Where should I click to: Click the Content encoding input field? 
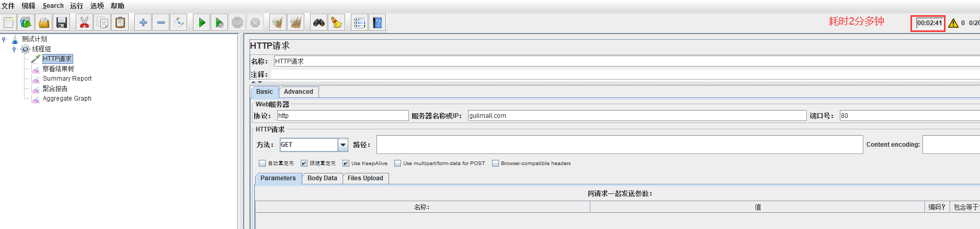coord(951,145)
